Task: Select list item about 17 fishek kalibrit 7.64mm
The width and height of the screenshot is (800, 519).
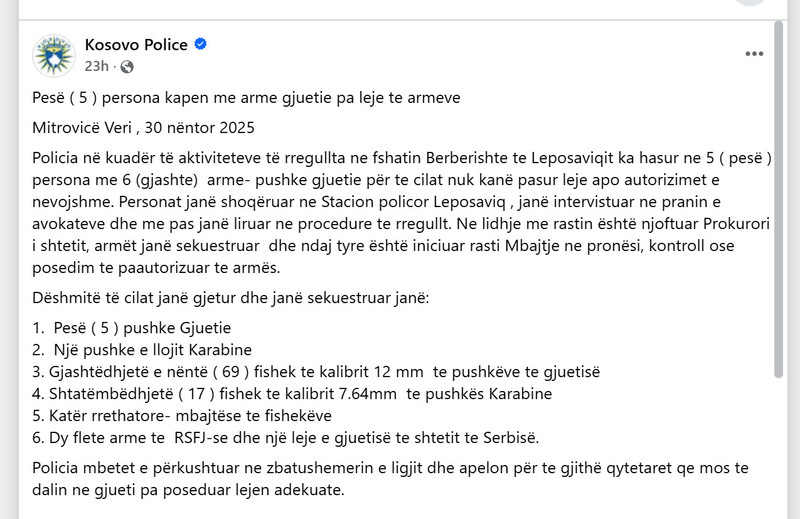Action: pos(292,393)
